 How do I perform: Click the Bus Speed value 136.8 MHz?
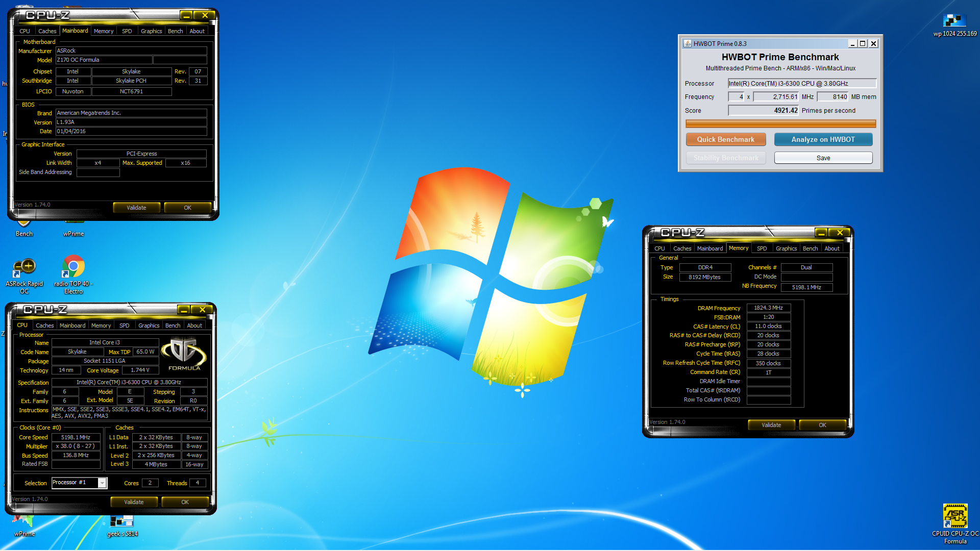[x=76, y=455]
